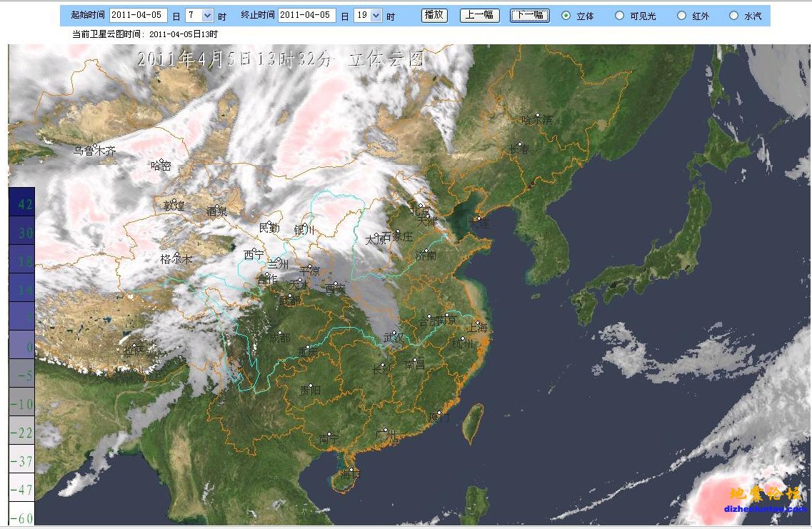
Task: Select the 红外 radio button
Action: [x=681, y=16]
